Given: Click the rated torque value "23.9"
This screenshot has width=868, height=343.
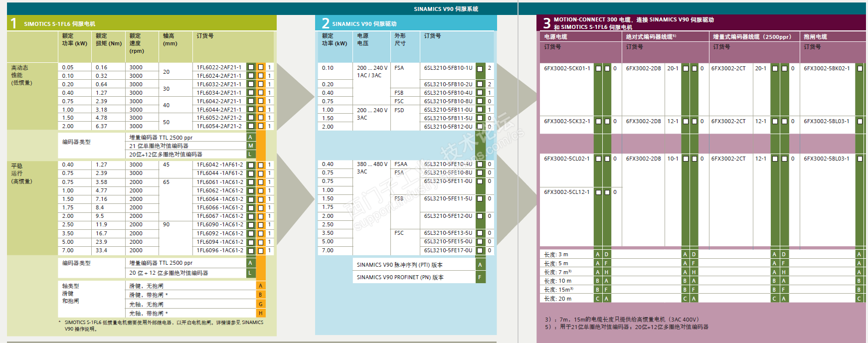Looking at the screenshot, I should click(101, 242).
